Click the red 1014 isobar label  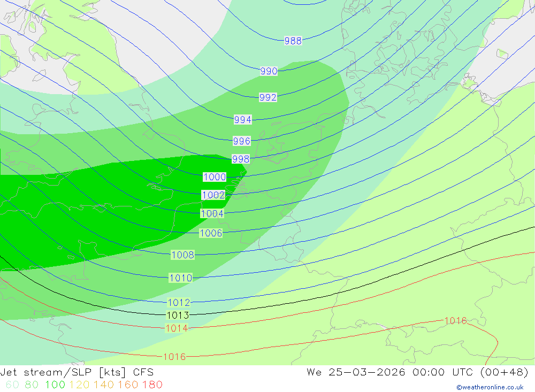pyautogui.click(x=177, y=328)
